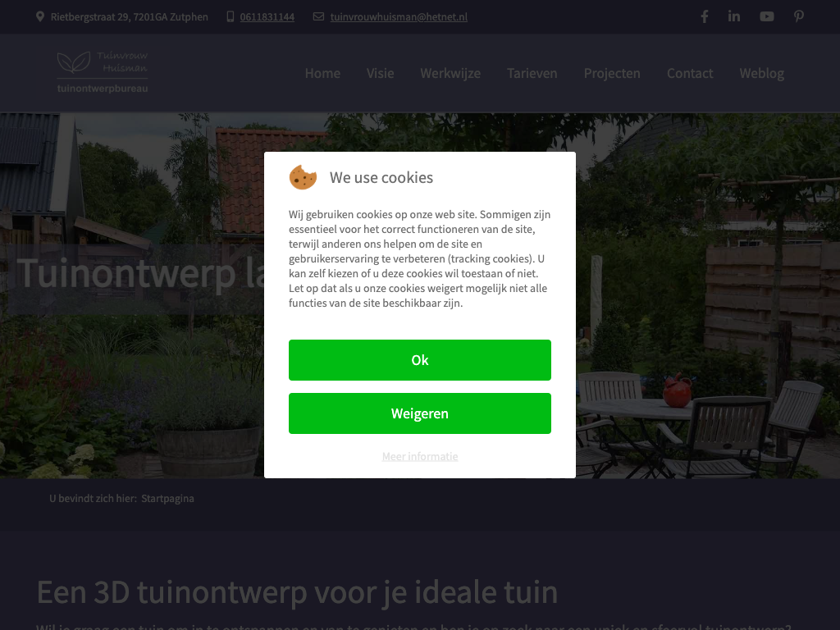Click the location pin icon

click(x=39, y=16)
